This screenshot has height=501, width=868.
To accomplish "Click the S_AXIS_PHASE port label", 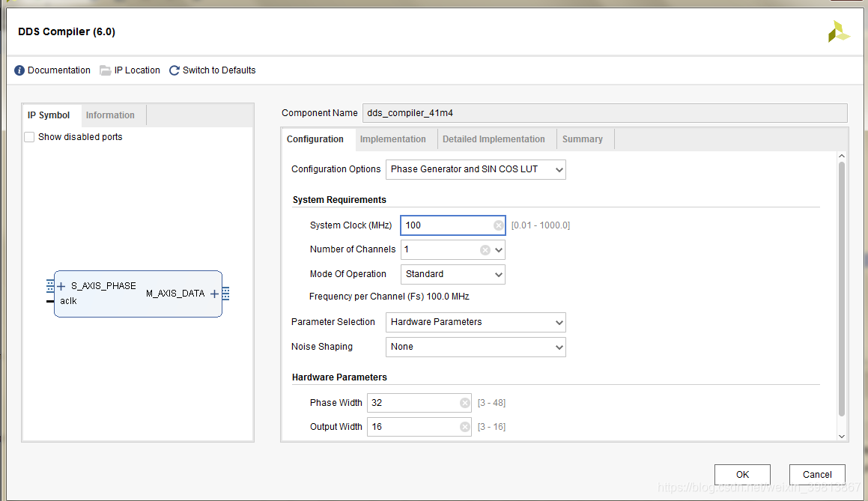I will pyautogui.click(x=103, y=285).
